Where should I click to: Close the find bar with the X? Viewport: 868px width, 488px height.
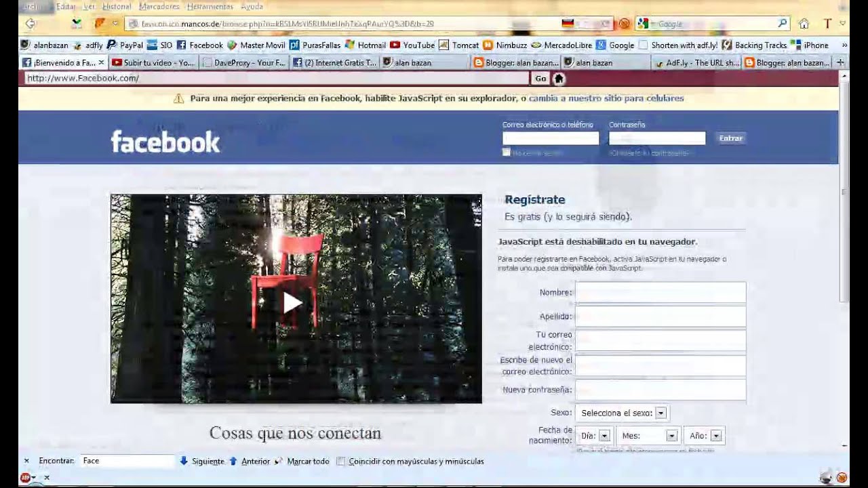tap(26, 461)
